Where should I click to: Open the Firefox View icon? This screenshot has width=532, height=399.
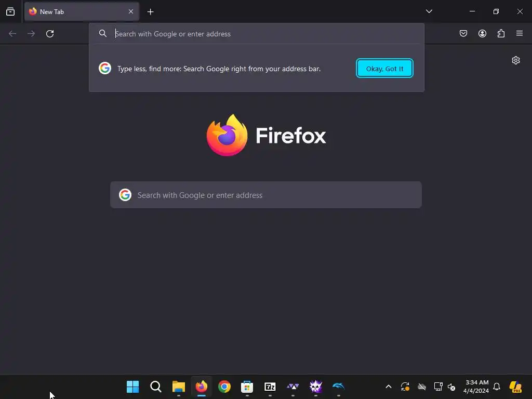click(10, 11)
